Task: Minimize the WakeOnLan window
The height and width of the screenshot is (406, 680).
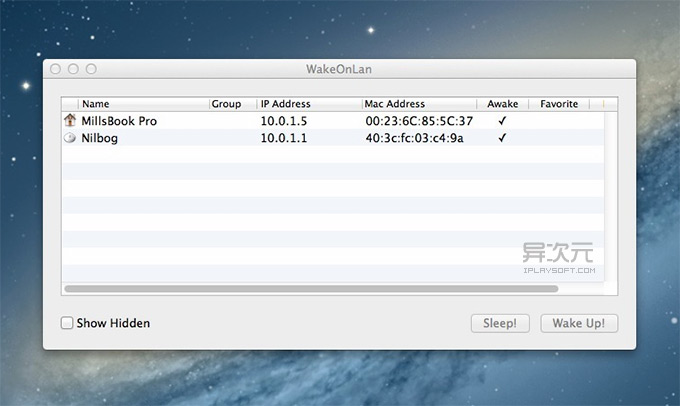Action: click(x=73, y=69)
